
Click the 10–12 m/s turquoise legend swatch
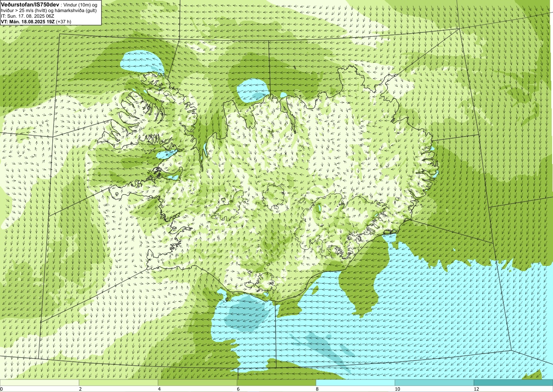coord(435,383)
